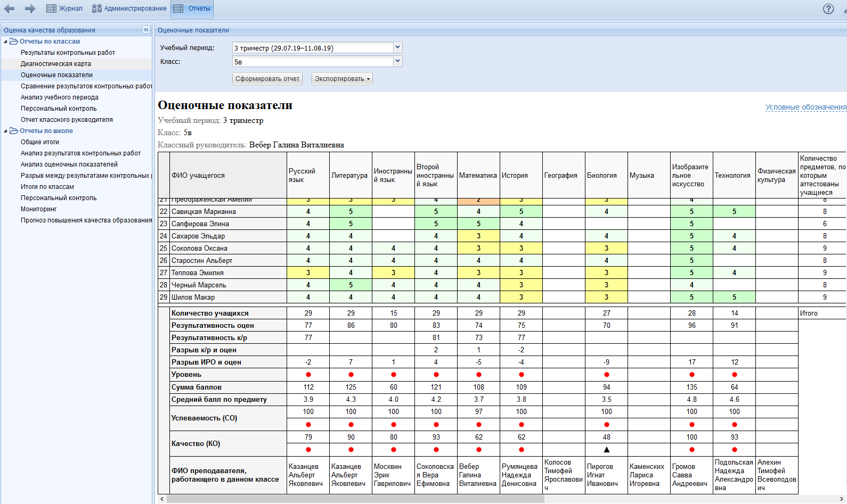This screenshot has height=504, width=847.
Task: Click green cell 5 for Шилов Технология
Action: click(734, 297)
